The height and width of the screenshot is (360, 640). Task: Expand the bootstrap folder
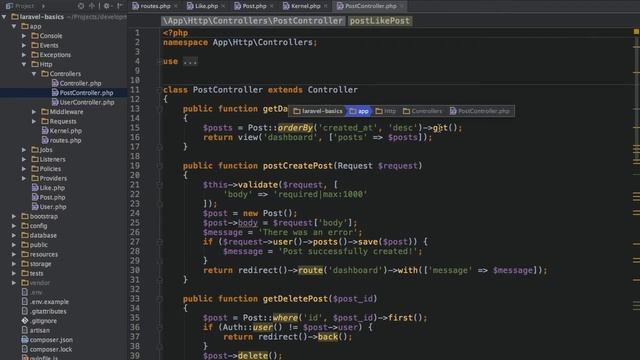(x=14, y=216)
